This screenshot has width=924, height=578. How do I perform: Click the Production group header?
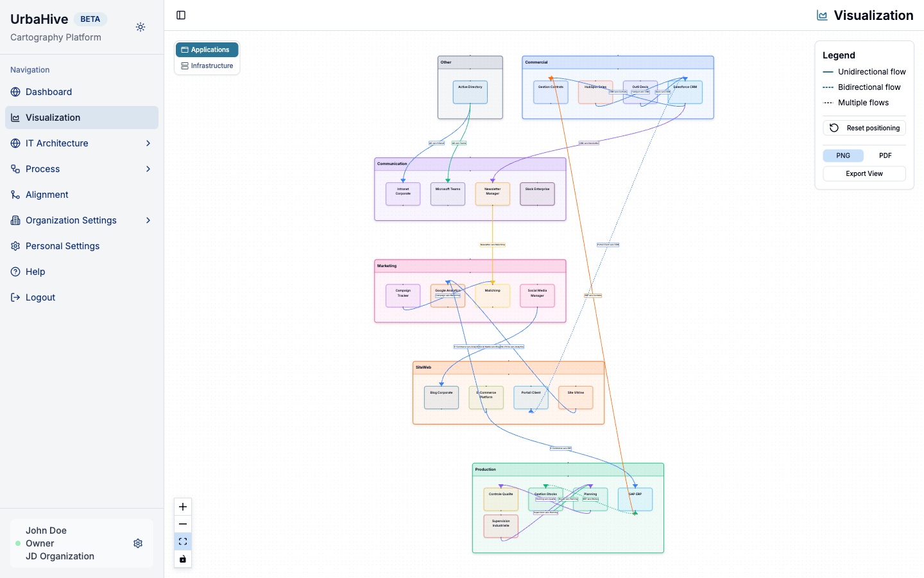pos(568,469)
